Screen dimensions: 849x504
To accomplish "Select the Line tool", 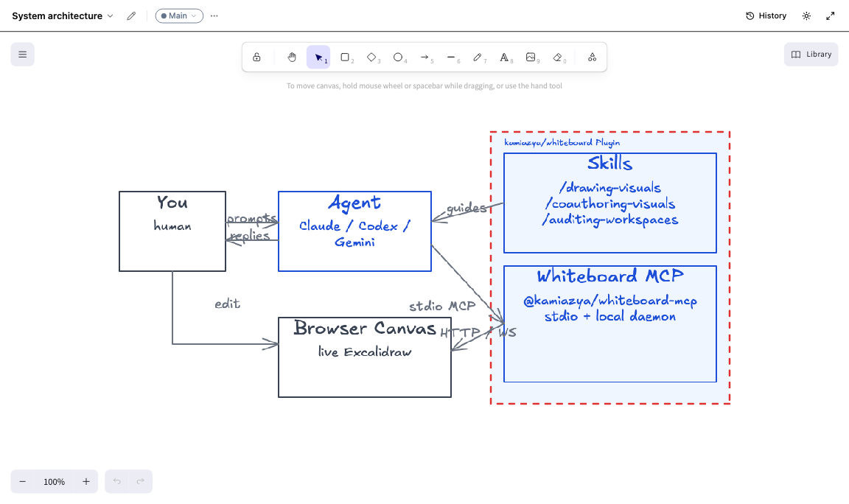I will tap(451, 57).
